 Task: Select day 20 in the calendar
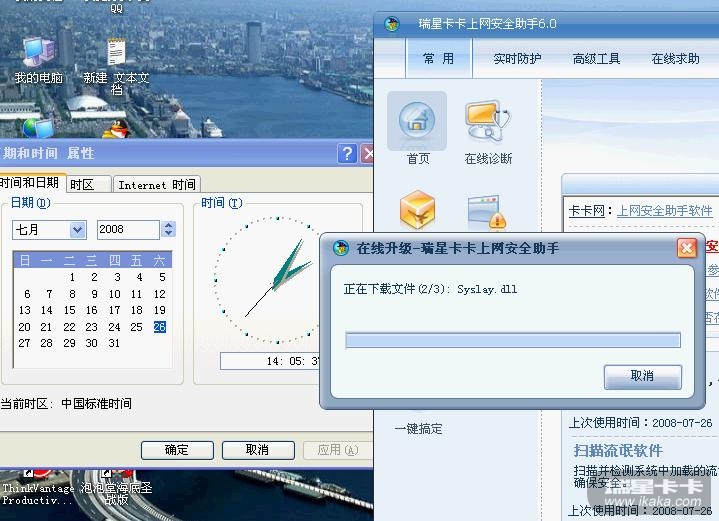pos(24,327)
